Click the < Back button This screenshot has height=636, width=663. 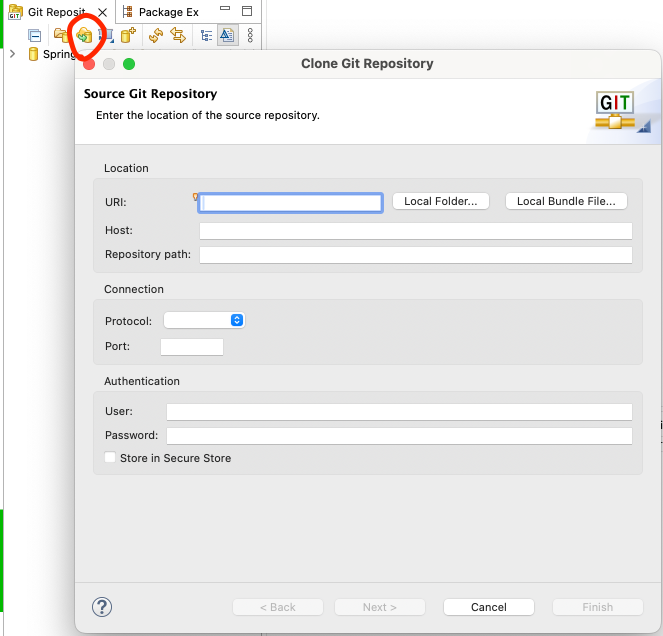point(278,607)
